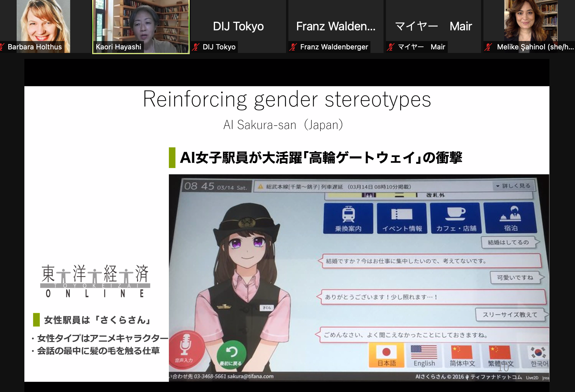Click the AI Sakura-san (Japan) subtitle
Viewport: 575px width, 392px height.
click(x=283, y=125)
